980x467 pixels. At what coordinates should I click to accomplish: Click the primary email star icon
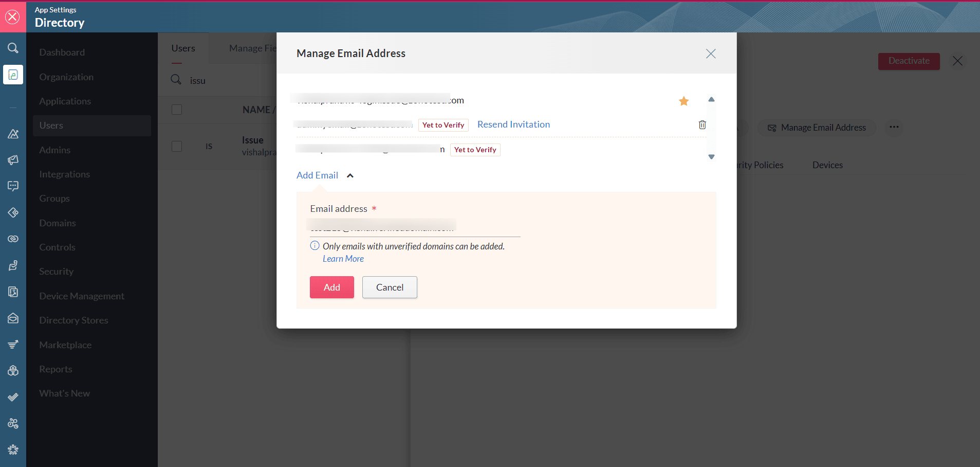coord(683,101)
